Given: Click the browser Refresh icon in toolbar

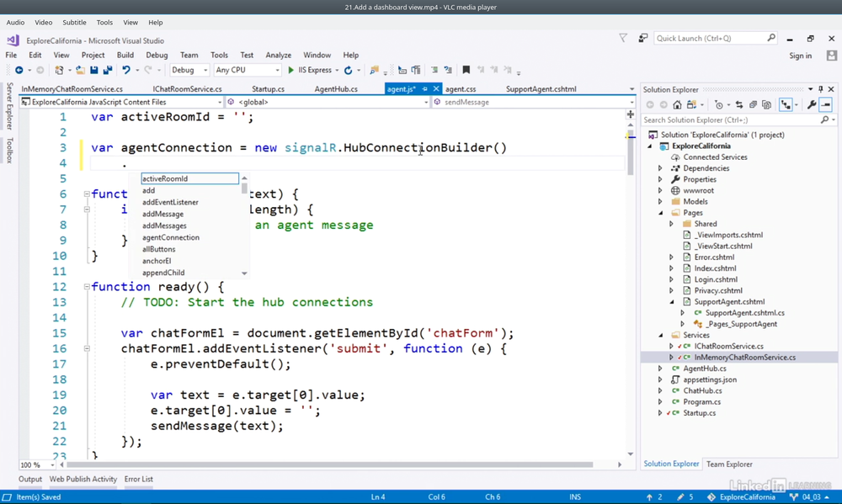Looking at the screenshot, I should pyautogui.click(x=348, y=71).
